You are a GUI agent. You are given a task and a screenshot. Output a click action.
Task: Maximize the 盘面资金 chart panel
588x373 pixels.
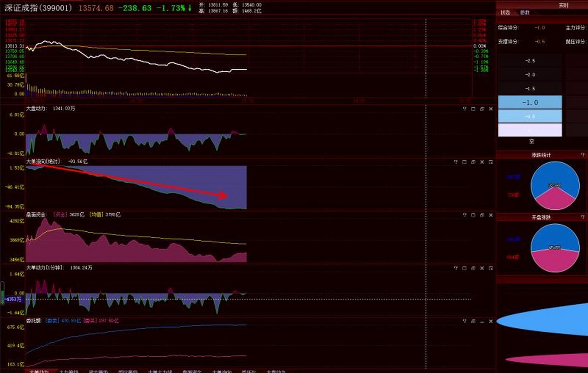473,215
